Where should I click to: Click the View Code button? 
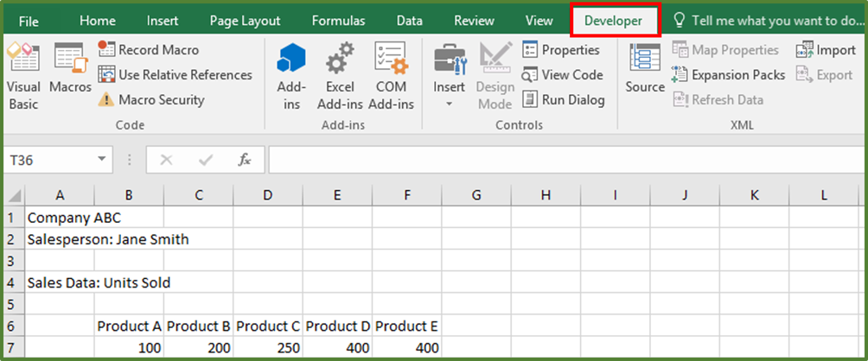(563, 75)
